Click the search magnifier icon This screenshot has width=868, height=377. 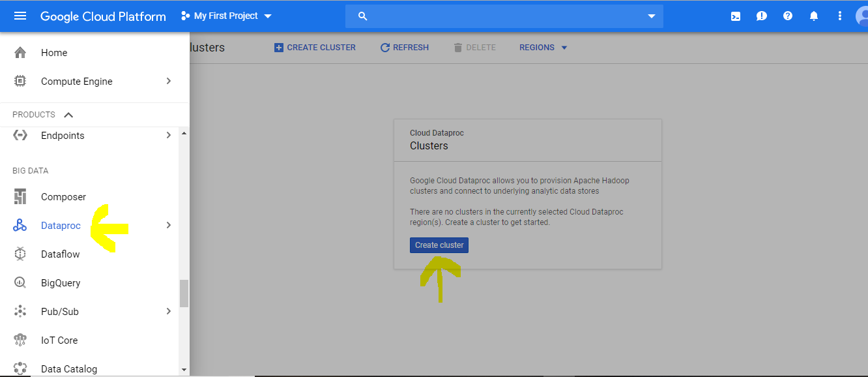pyautogui.click(x=363, y=16)
